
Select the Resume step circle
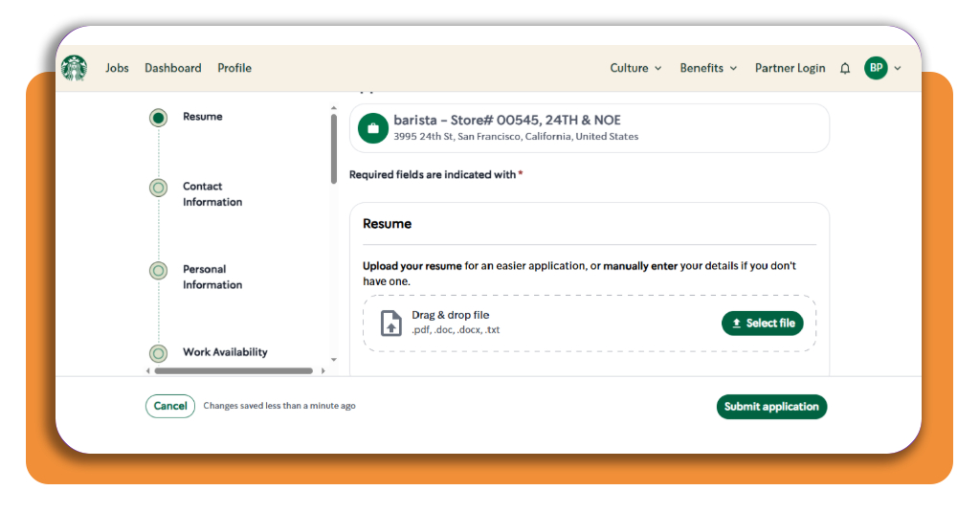click(158, 118)
